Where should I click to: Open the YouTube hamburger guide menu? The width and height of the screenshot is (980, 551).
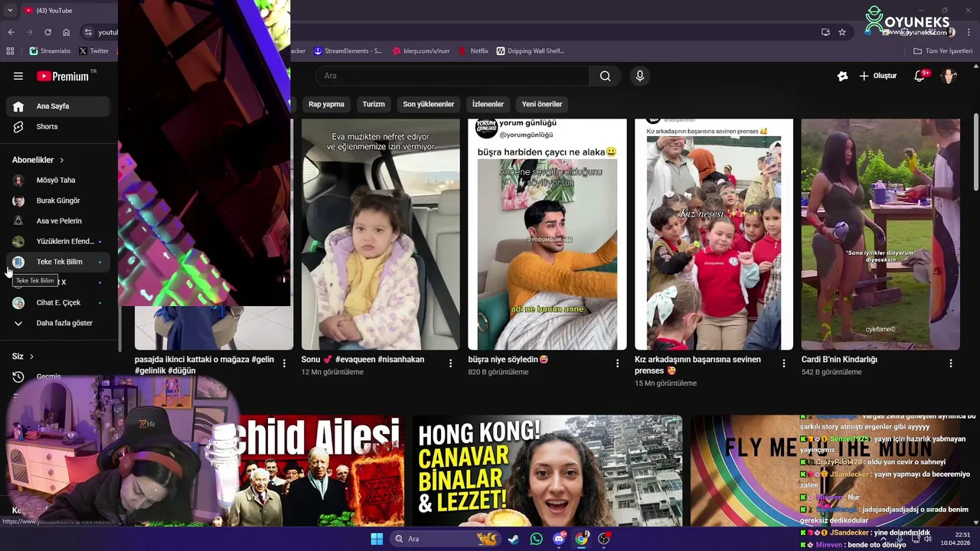point(18,76)
